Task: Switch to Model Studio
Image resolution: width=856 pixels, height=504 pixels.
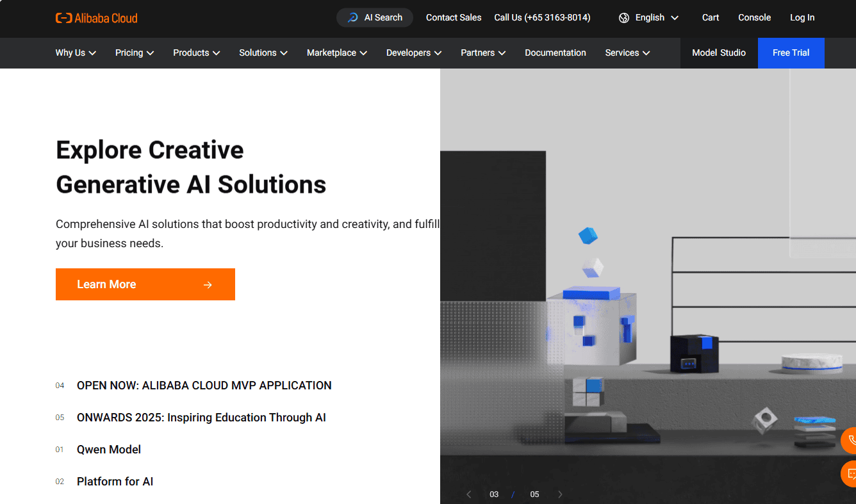Action: tap(719, 53)
